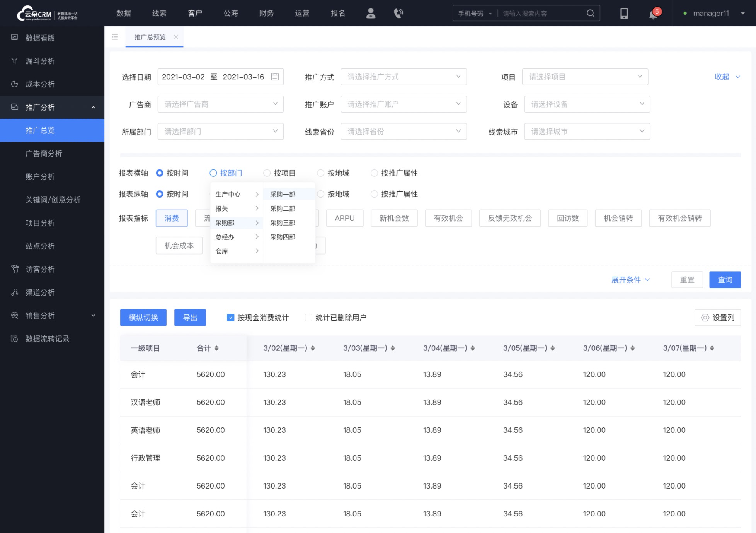
Task: Click the 数据流转记录 data flow record icon
Action: 14,338
